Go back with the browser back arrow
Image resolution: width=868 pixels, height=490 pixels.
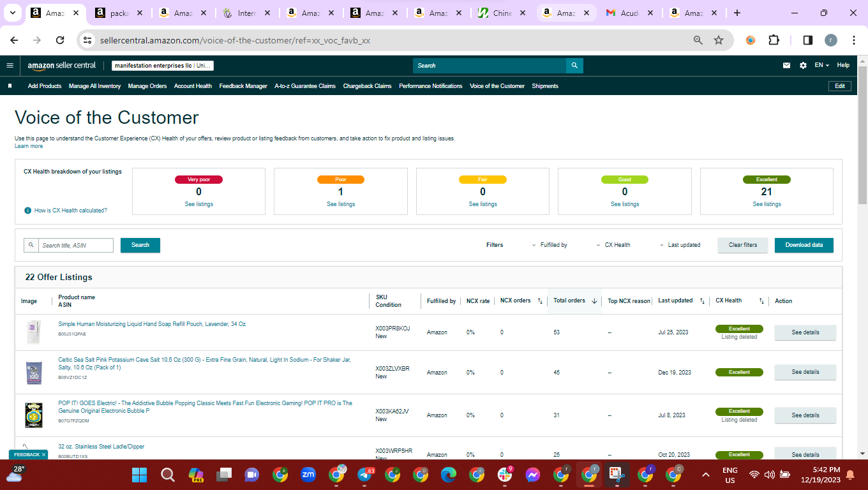[14, 40]
